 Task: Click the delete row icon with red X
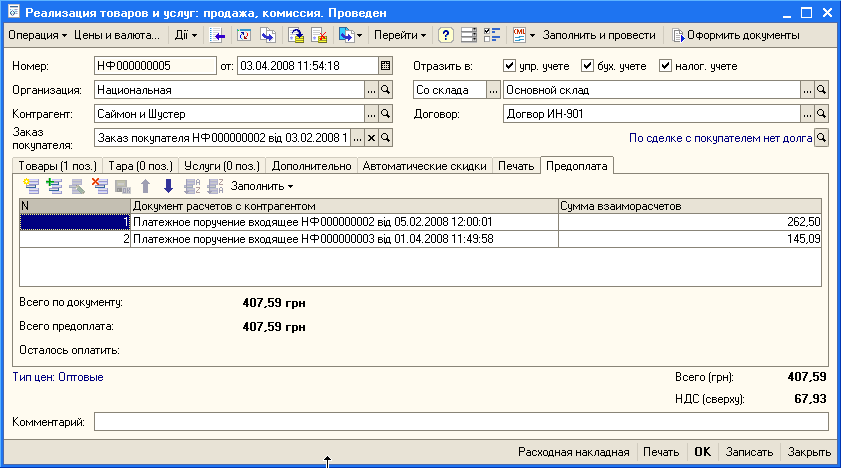(99, 186)
